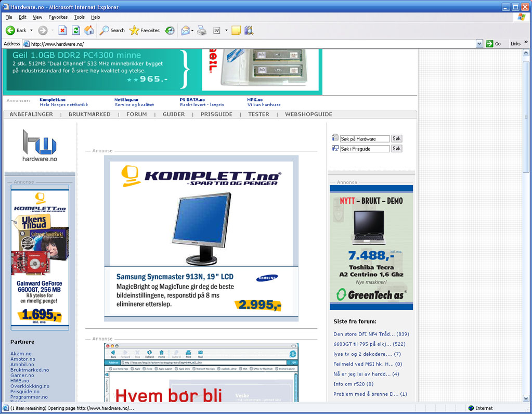Open the BRUKTMARKED nav tab
The image size is (532, 414).
89,114
